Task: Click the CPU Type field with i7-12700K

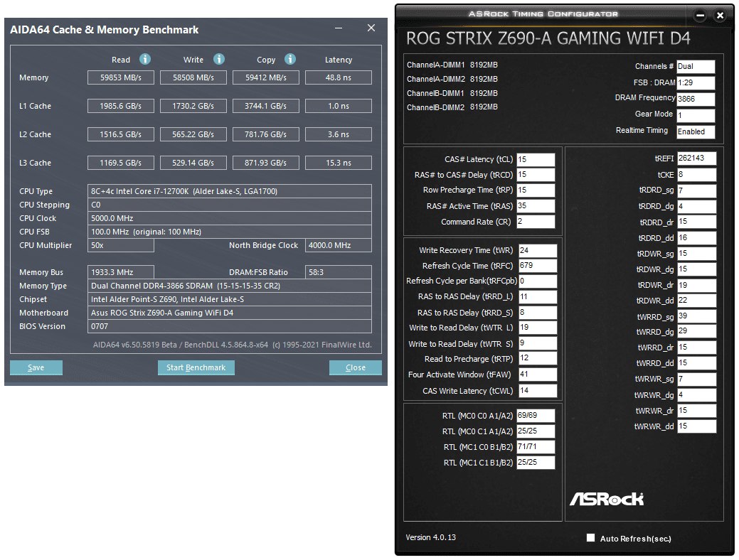Action: click(230, 191)
